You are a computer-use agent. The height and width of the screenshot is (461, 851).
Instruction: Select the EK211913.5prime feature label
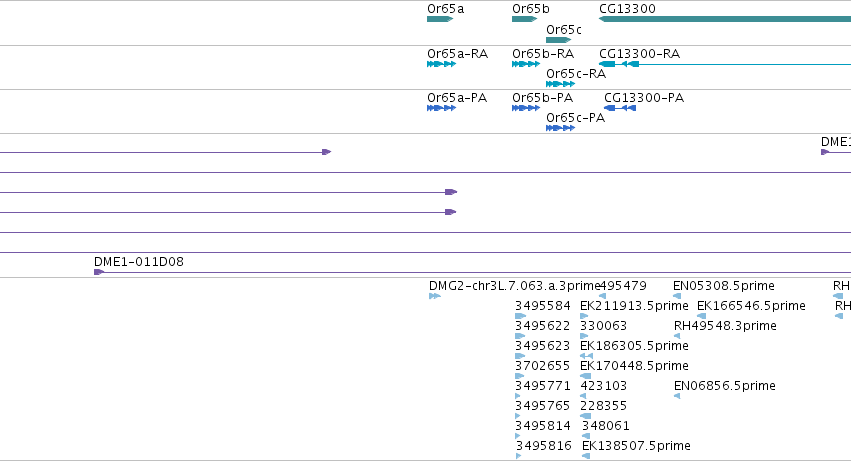634,306
